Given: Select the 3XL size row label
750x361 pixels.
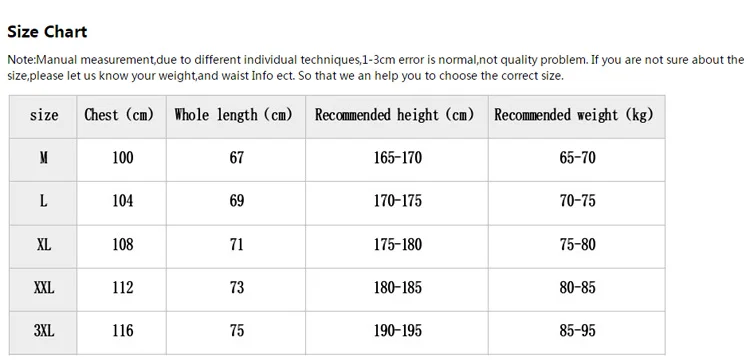Looking at the screenshot, I should coord(44,333).
